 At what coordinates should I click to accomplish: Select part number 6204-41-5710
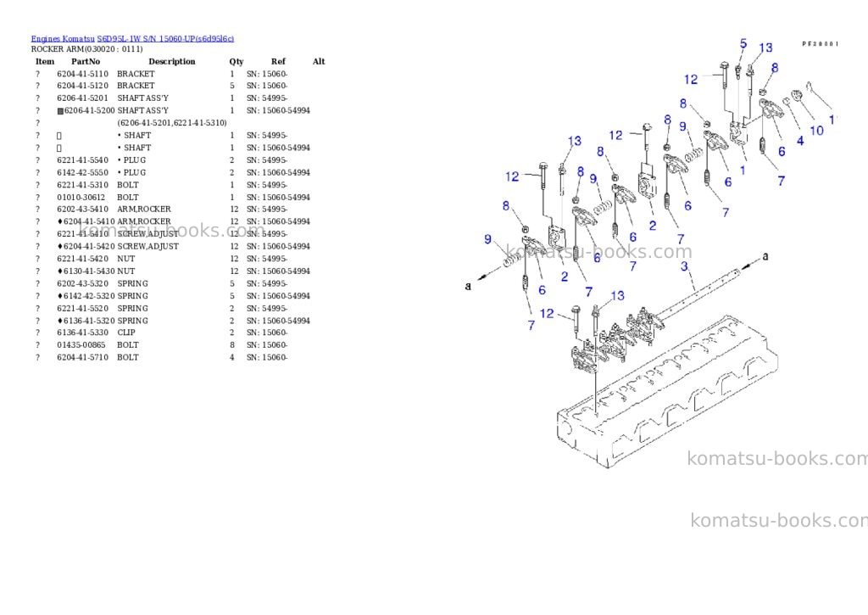(x=82, y=358)
